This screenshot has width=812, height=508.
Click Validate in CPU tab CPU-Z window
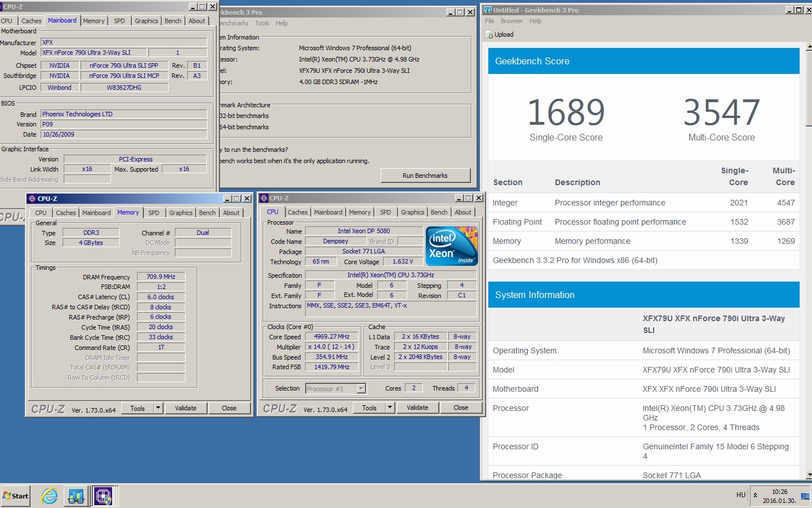coord(417,408)
